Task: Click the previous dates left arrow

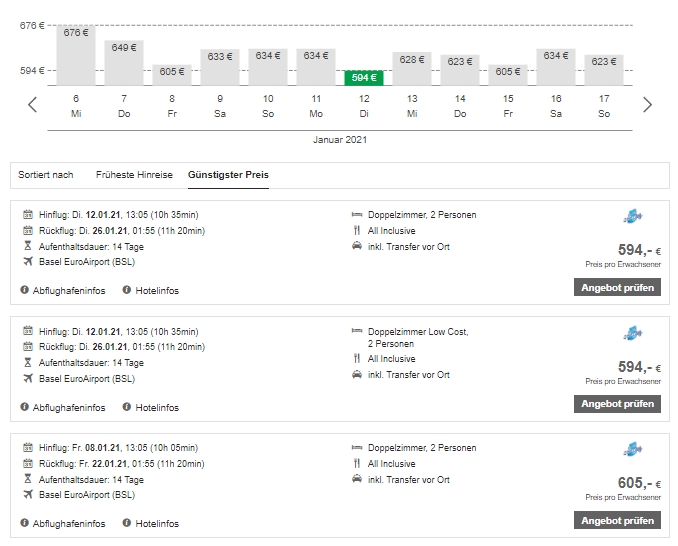Action: click(33, 105)
